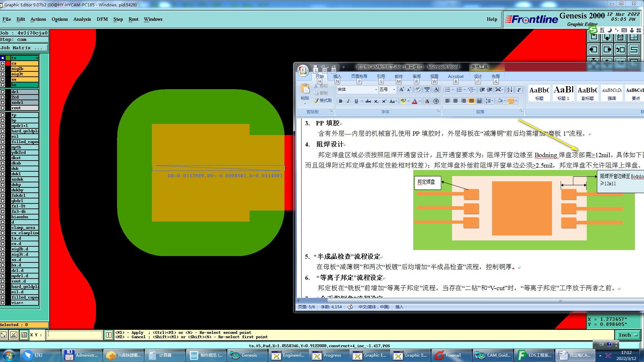
Task: Click the Format Painter brush icon
Action: click(x=316, y=101)
